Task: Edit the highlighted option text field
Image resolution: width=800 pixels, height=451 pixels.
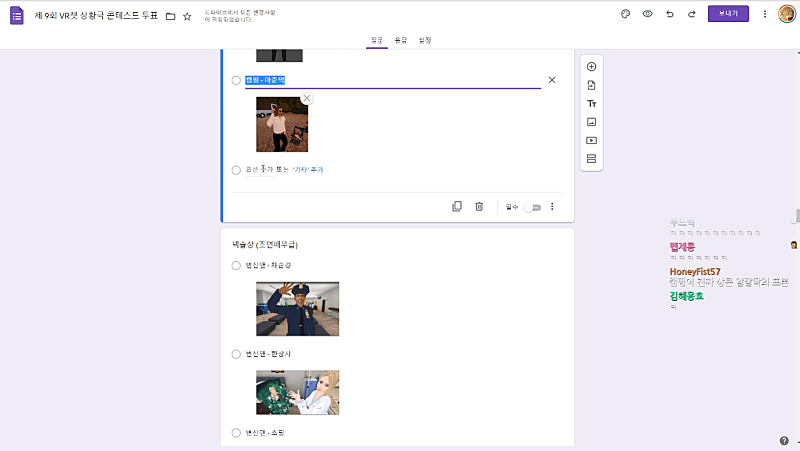Action: pos(393,81)
